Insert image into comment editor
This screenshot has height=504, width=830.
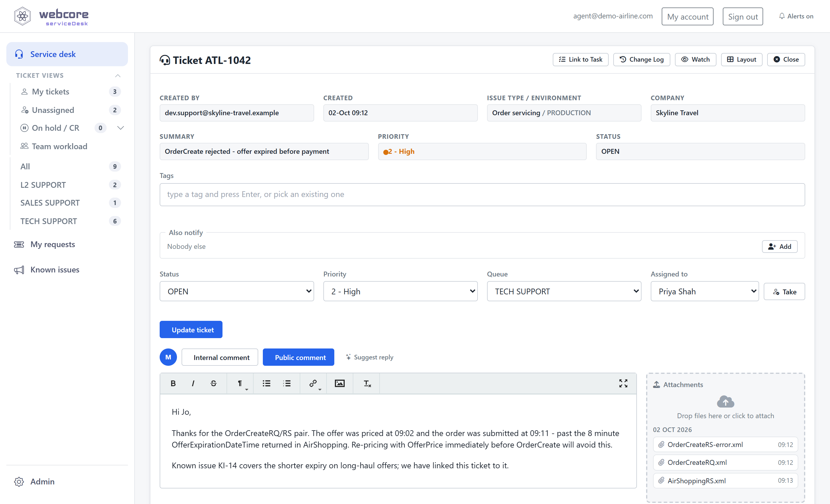point(339,383)
